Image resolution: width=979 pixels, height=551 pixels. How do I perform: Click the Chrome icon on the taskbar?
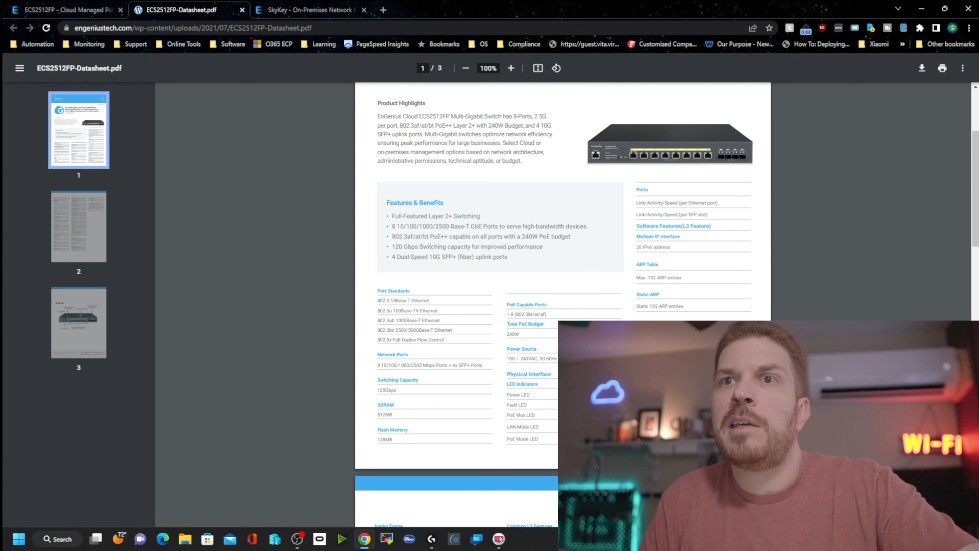coord(364,539)
